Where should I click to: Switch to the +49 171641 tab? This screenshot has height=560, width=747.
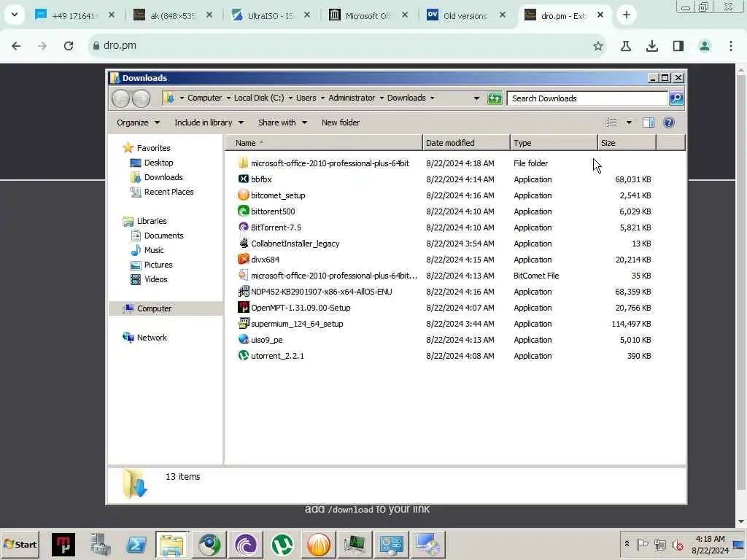click(75, 15)
